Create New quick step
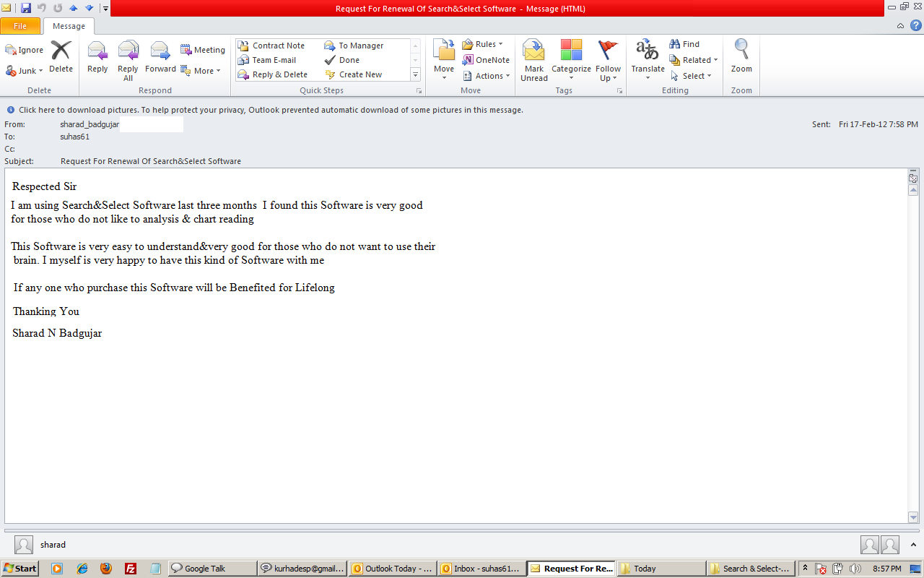Image resolution: width=924 pixels, height=578 pixels. [354, 74]
